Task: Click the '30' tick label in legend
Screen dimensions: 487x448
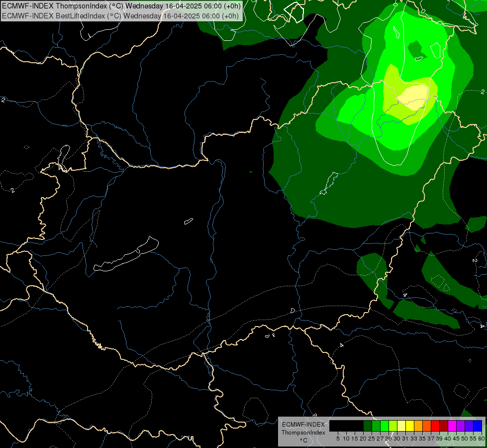Action: (397, 439)
